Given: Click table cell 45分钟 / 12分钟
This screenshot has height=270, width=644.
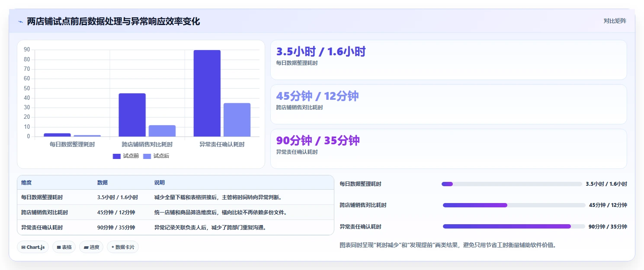Looking at the screenshot, I should pos(116,213).
